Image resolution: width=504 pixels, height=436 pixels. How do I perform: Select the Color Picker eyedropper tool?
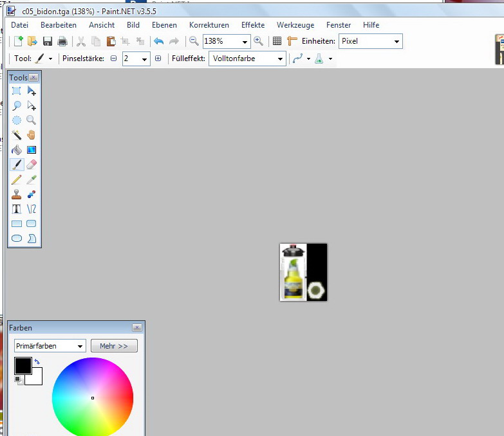[x=31, y=179]
